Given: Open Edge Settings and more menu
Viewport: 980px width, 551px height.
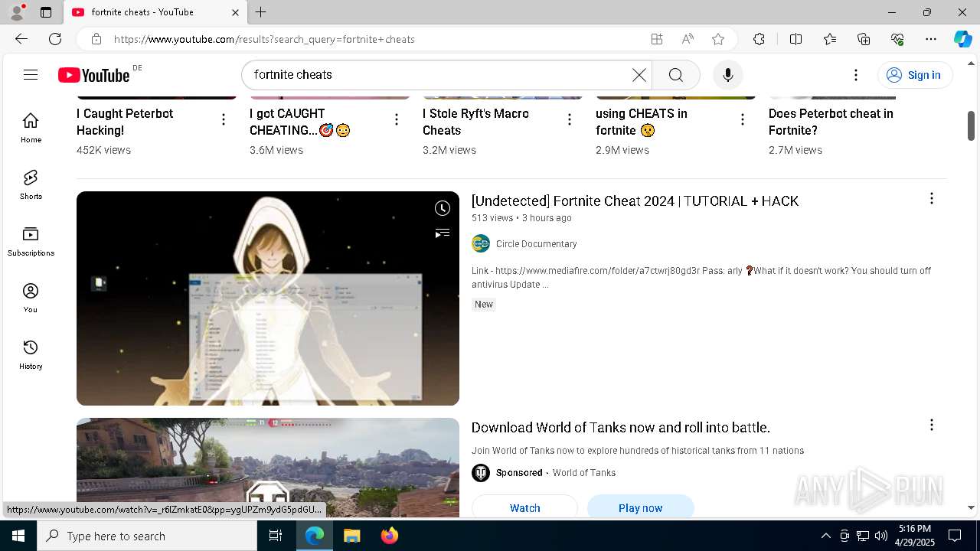Looking at the screenshot, I should click(931, 39).
